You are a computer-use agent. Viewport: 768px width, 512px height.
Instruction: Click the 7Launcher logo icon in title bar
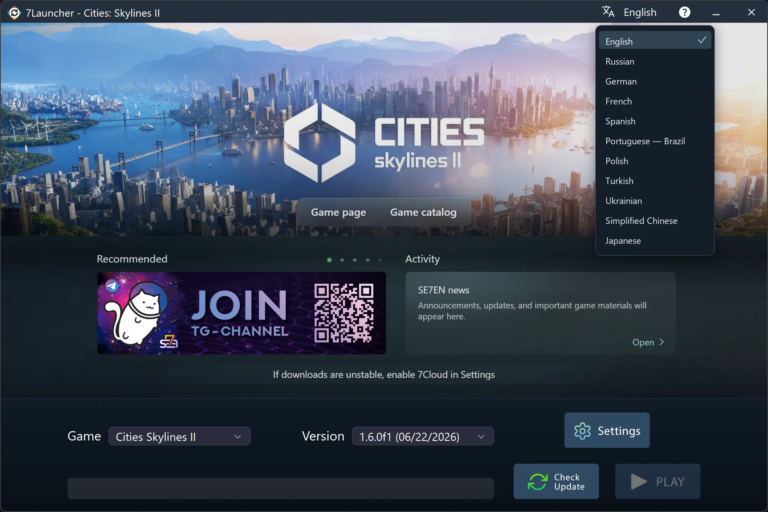tap(14, 13)
